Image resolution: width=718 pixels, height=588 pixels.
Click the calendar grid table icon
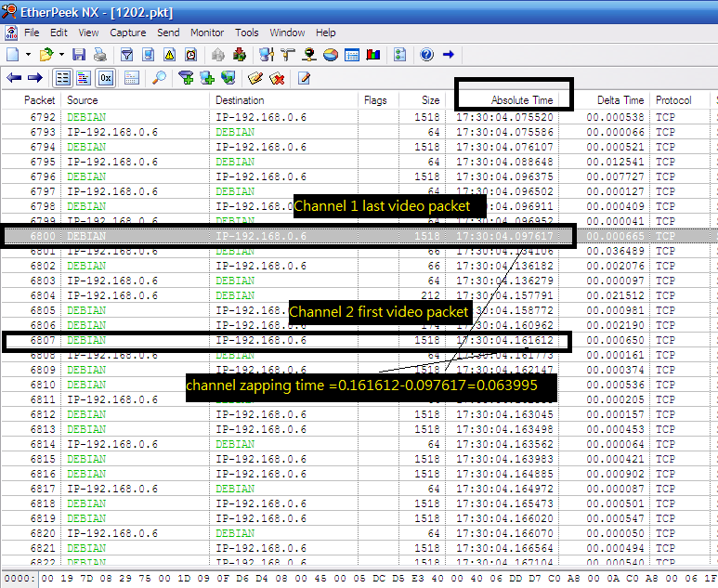coord(352,55)
